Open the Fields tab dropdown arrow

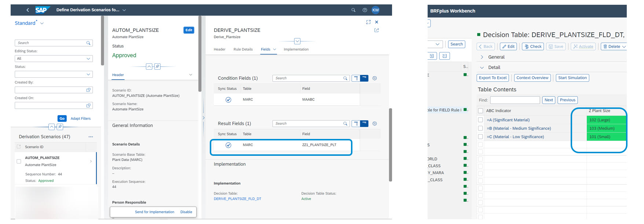(x=274, y=49)
